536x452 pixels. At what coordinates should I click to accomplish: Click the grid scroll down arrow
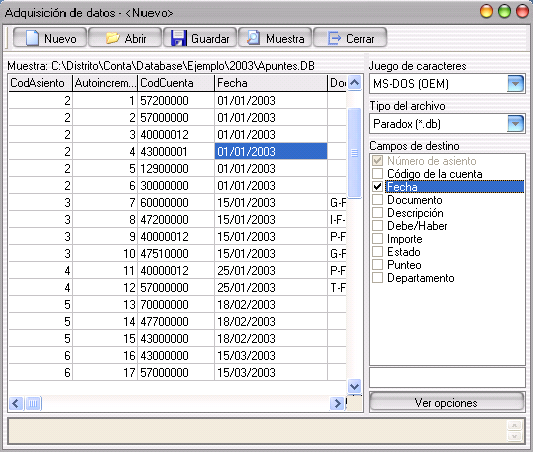point(354,386)
